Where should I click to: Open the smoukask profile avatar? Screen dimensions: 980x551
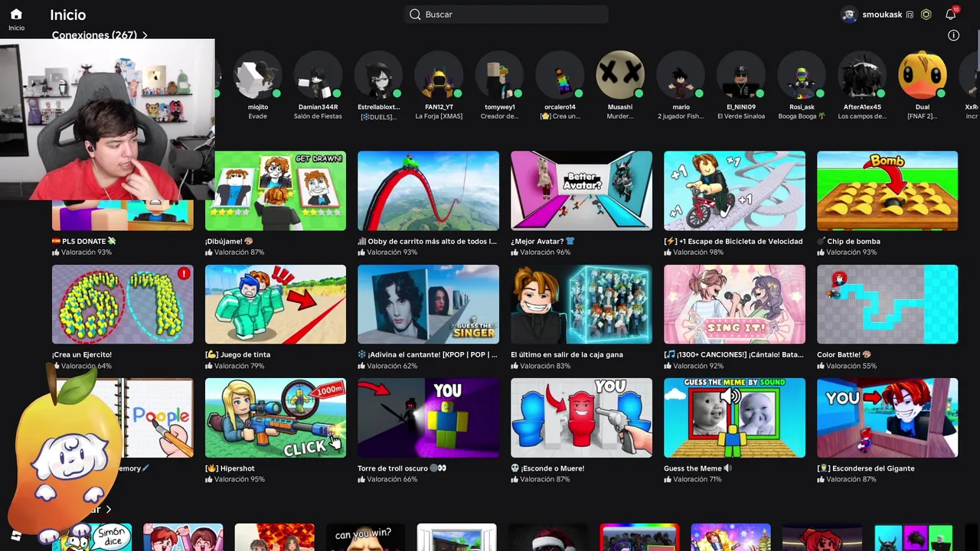[848, 15]
